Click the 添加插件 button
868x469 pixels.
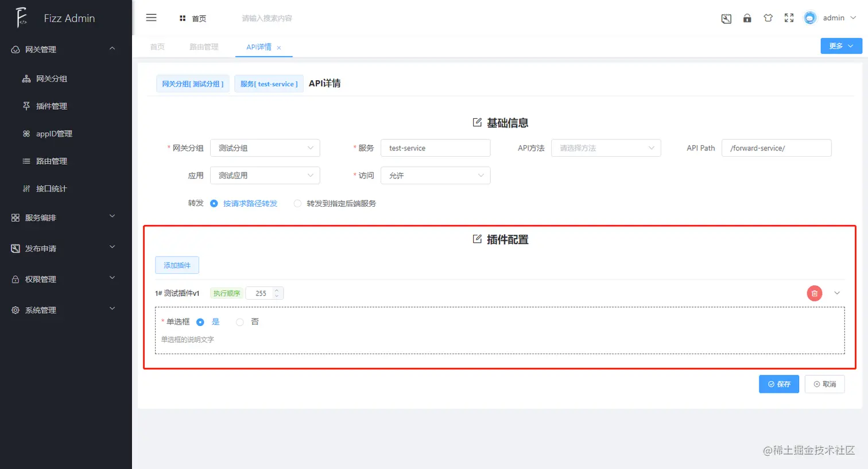177,265
